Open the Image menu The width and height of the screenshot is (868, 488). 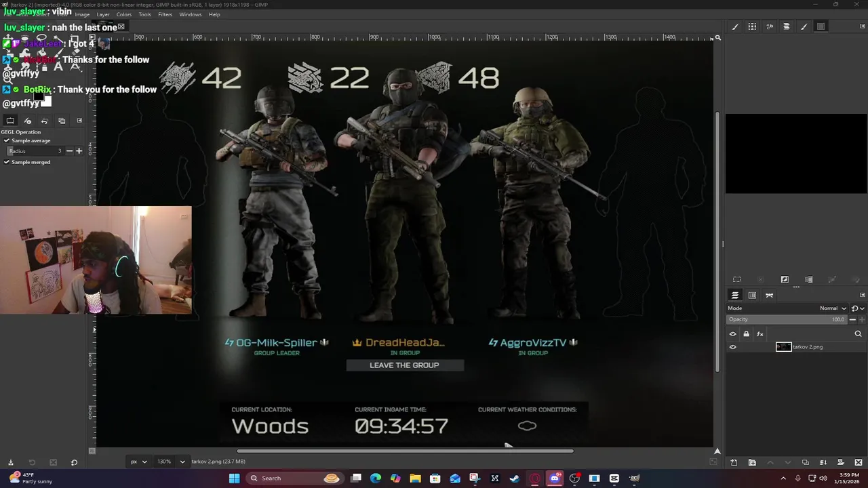point(82,14)
